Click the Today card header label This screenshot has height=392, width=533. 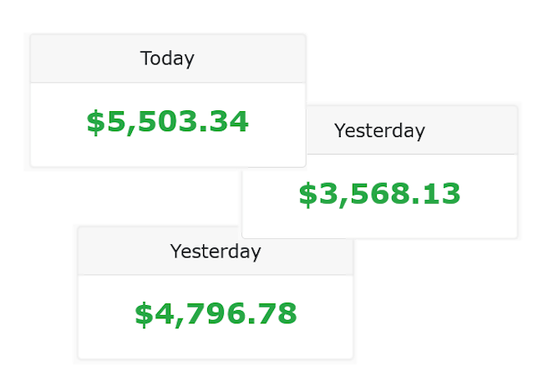pos(167,59)
